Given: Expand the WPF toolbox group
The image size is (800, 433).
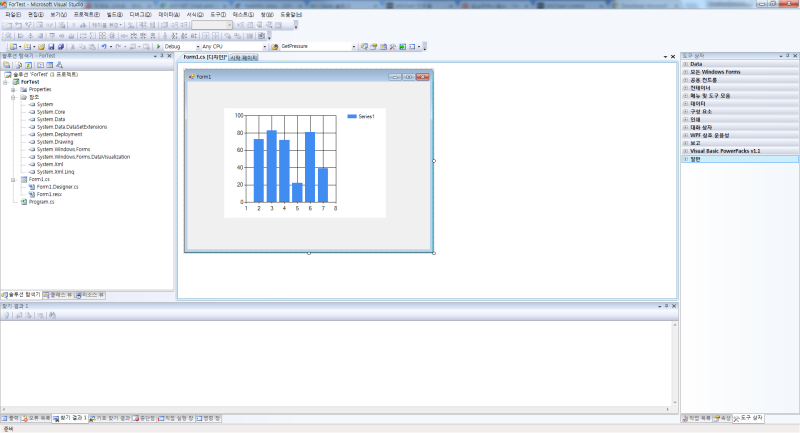Looking at the screenshot, I should (686, 135).
